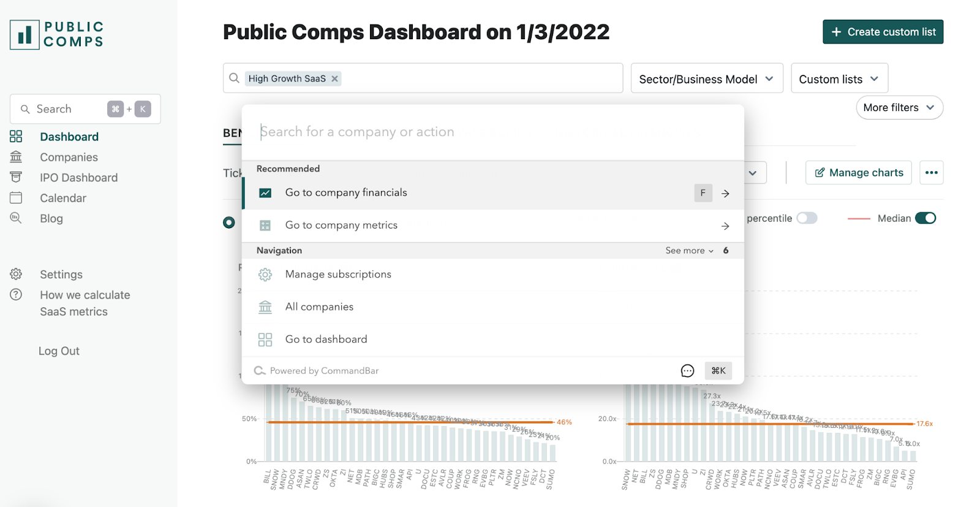
Task: Focus Search for a company or action field
Action: coord(493,132)
